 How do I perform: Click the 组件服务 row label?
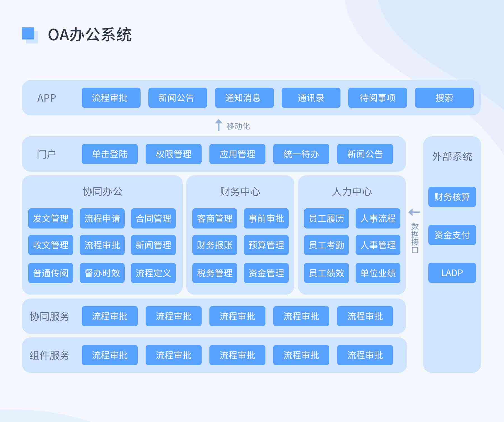click(x=50, y=355)
